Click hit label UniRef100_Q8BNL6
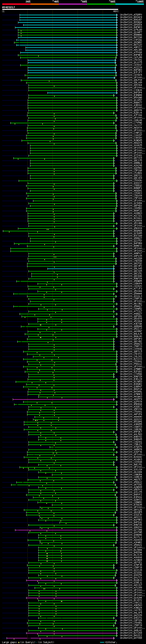The image size is (146, 644). coord(131,163)
